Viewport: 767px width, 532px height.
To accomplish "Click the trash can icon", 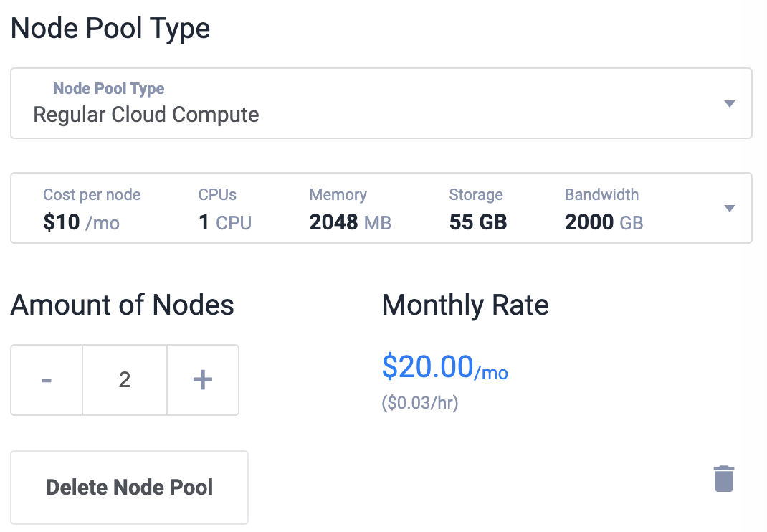I will pyautogui.click(x=724, y=478).
